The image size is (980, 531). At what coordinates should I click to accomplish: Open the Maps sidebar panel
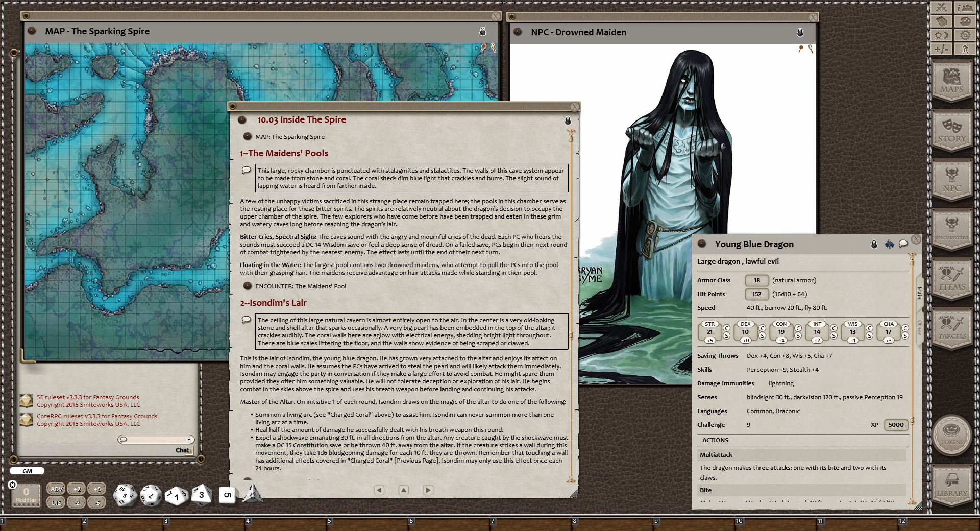coord(952,80)
